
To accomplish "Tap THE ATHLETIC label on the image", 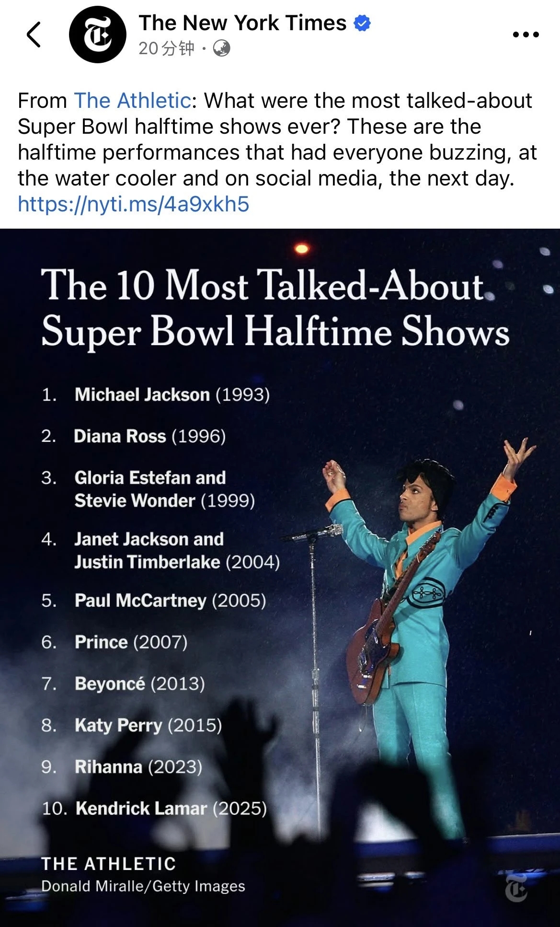I will (x=109, y=864).
